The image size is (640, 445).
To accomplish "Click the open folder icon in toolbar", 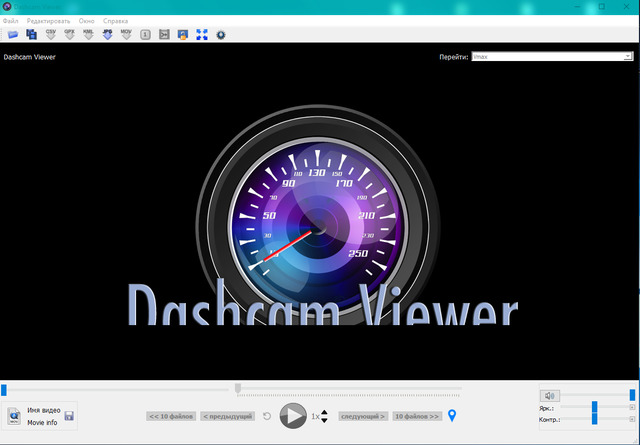I will 14,34.
